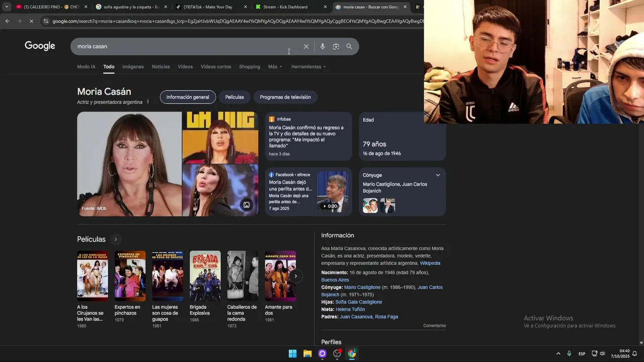Image resolution: width=644 pixels, height=362 pixels.
Task: Close the CALLEJERO FINO tab
Action: (86, 7)
